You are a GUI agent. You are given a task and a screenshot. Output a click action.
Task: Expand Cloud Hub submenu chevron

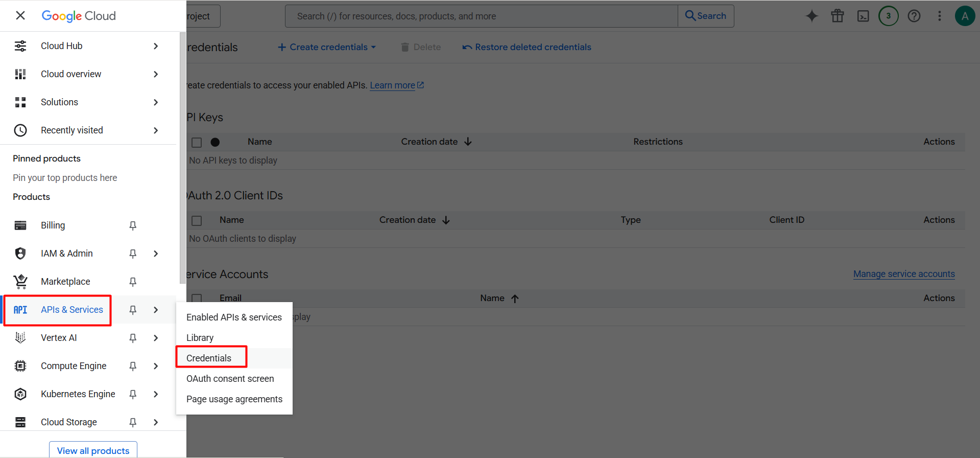[x=156, y=46]
